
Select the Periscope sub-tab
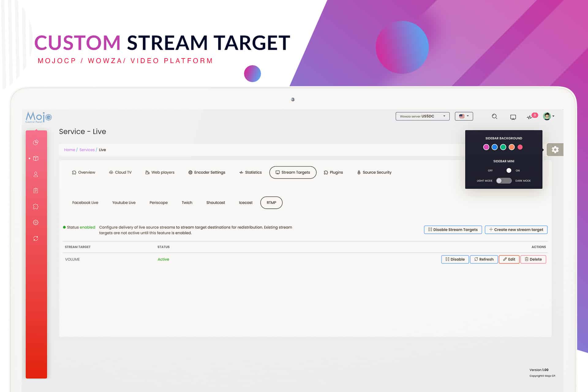(159, 203)
